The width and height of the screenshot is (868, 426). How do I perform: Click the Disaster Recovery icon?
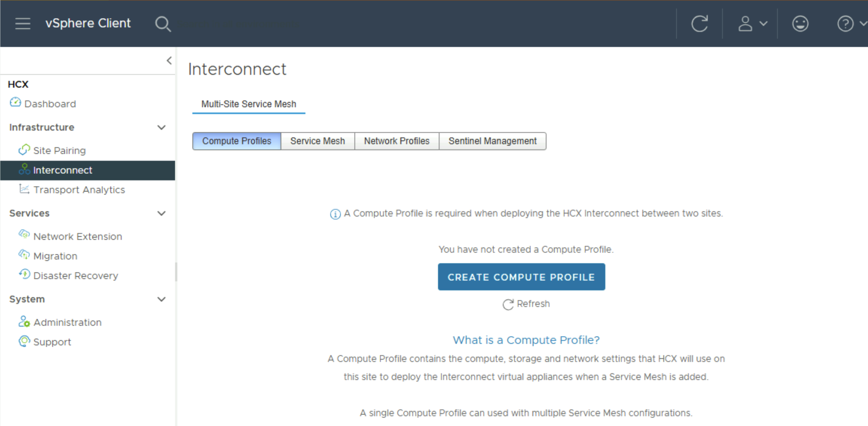24,274
